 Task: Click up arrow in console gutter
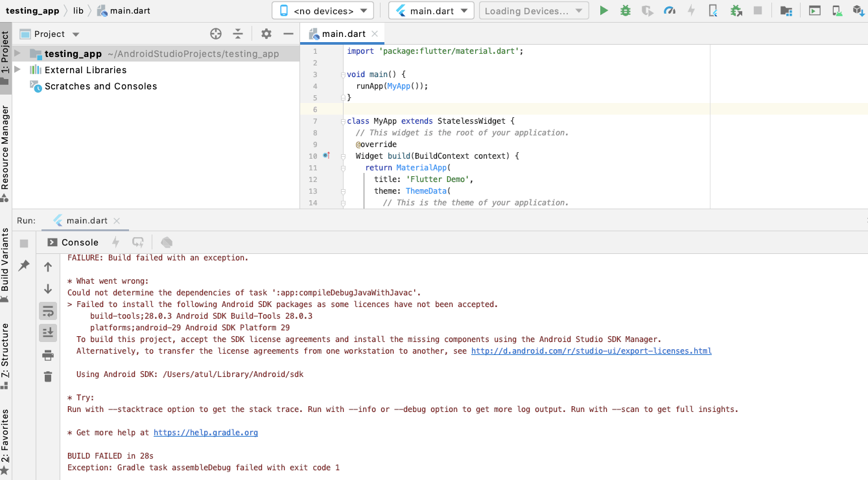point(48,266)
